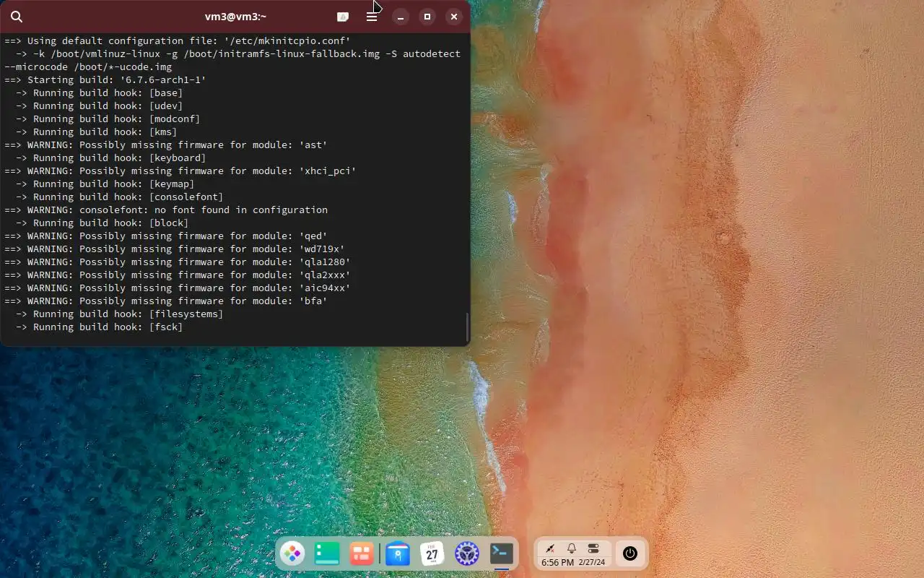Click the "Starting build: '6.7.6-arch1-1'" line
Viewport: 924px width, 578px height.
pyautogui.click(x=105, y=80)
